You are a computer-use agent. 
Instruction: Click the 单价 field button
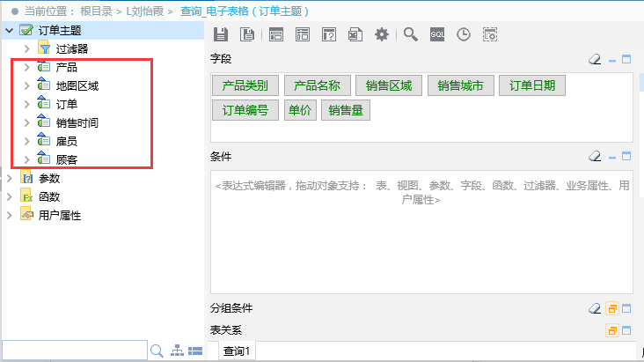[300, 110]
